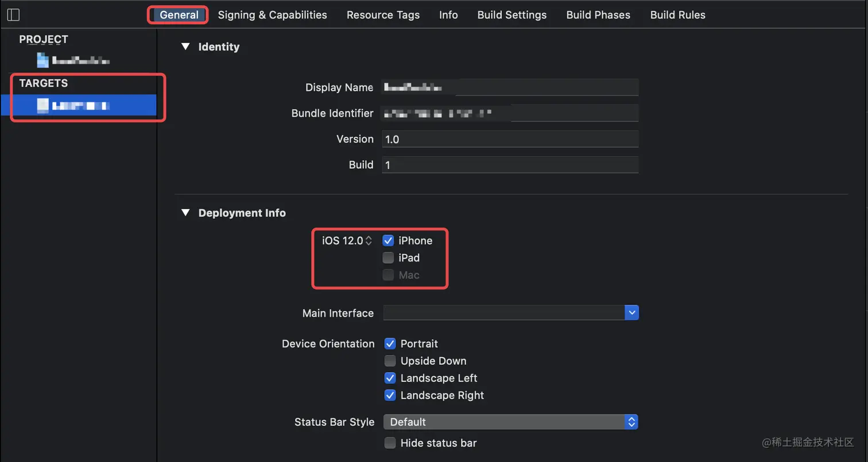This screenshot has height=462, width=868.
Task: Click the Bundle Identifier field
Action: pyautogui.click(x=510, y=113)
